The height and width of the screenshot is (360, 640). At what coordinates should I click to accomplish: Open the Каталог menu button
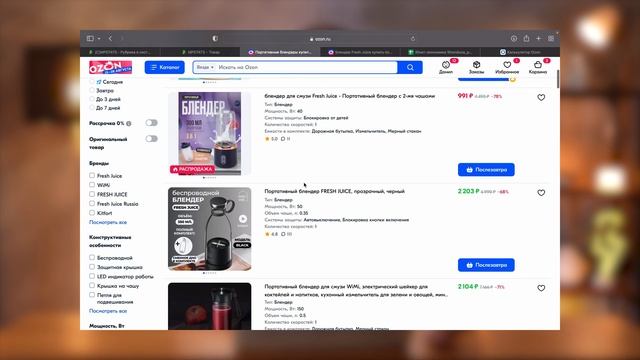pos(164,67)
